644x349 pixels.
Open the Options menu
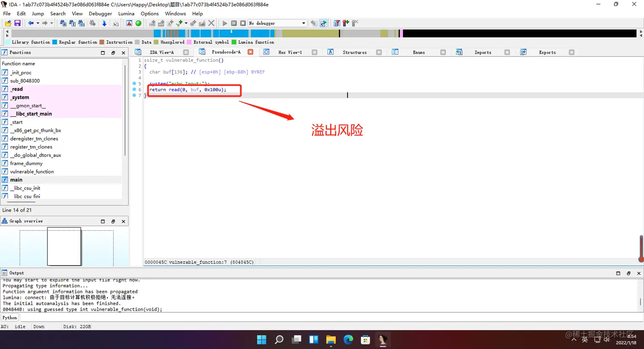click(x=149, y=14)
